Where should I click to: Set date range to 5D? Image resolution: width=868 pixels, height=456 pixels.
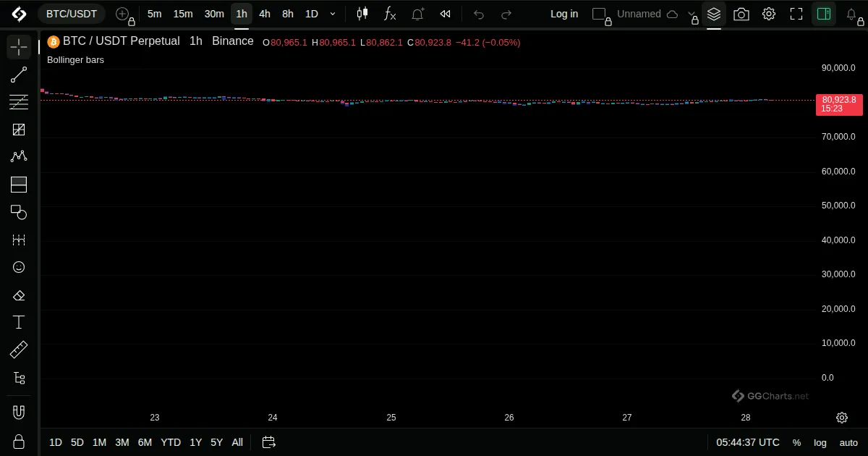77,442
